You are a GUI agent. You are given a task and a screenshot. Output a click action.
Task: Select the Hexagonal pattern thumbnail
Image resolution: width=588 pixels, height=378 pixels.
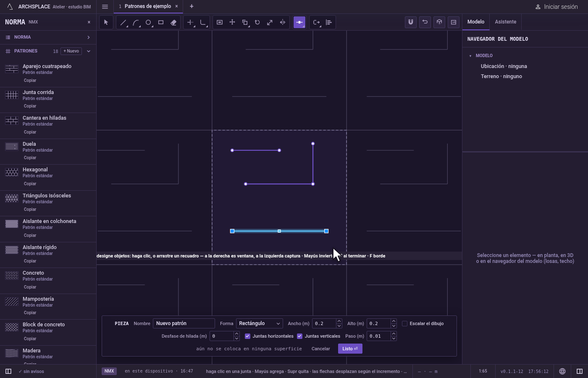(12, 172)
